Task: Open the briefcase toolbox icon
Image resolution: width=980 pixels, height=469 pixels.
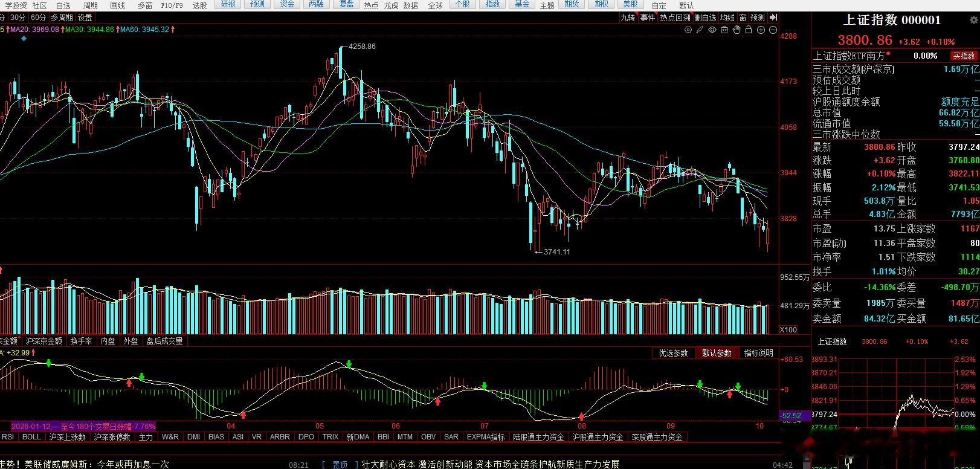Action: [724, 30]
